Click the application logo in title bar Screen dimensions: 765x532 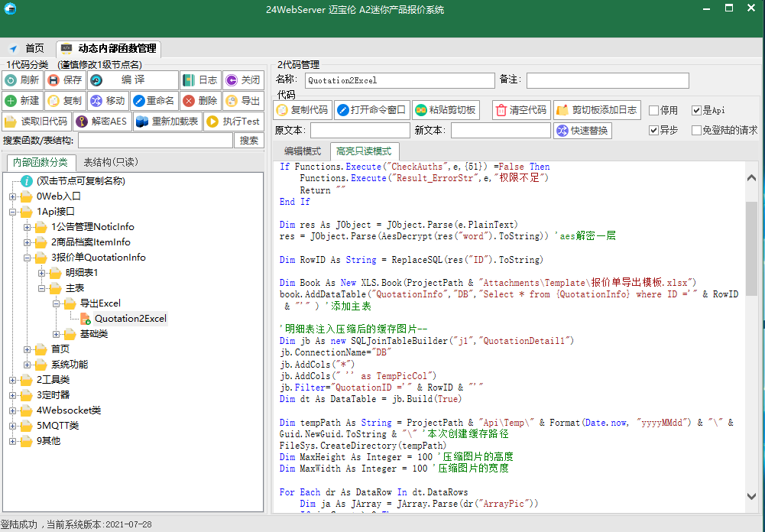tap(10, 8)
